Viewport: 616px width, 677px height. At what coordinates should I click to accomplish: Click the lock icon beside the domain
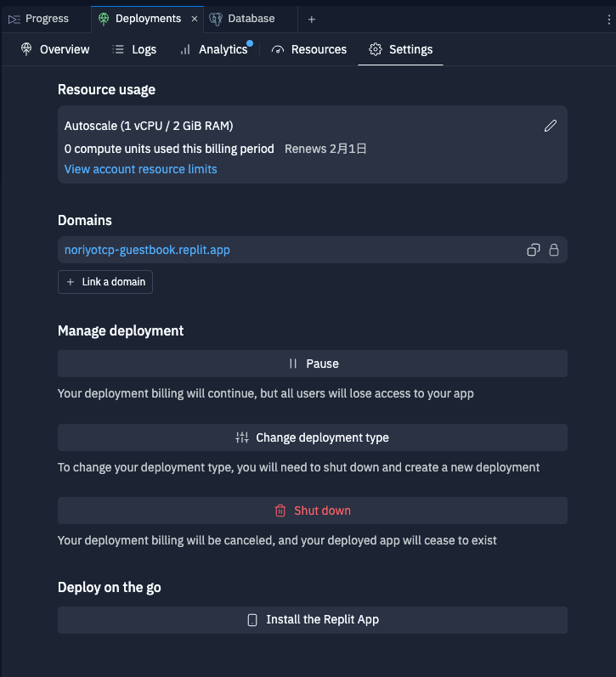[554, 250]
